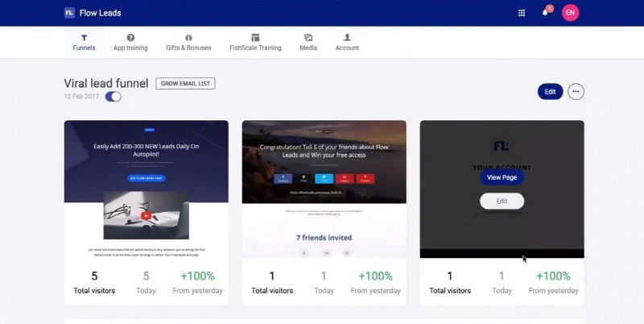The width and height of the screenshot is (644, 324).
Task: Play the YouTube video in first page thumbnail
Action: tap(146, 215)
